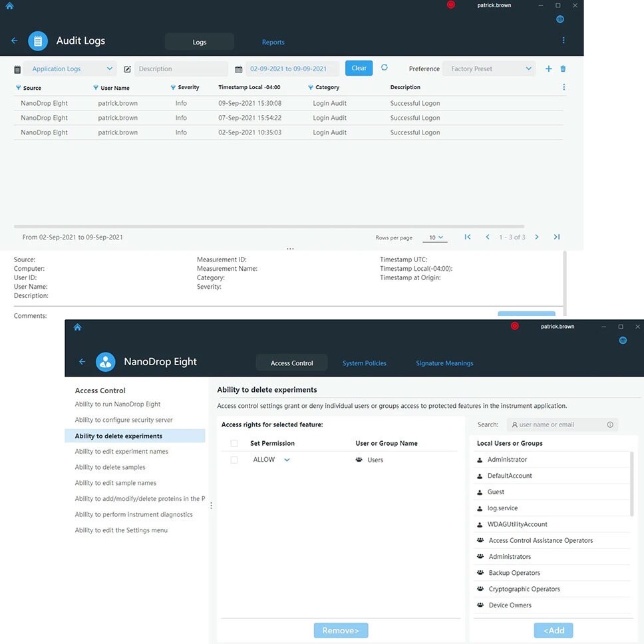This screenshot has height=644, width=644.
Task: Click the Remove> button
Action: tap(341, 631)
